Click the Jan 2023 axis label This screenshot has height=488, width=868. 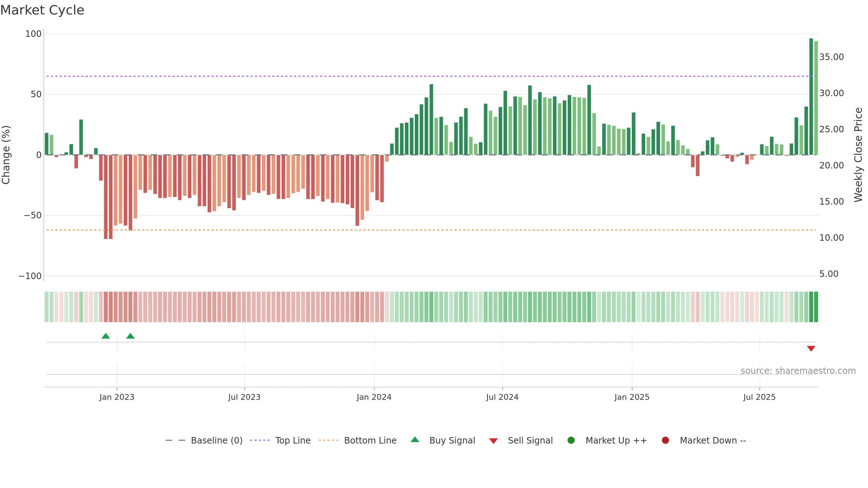(x=117, y=397)
